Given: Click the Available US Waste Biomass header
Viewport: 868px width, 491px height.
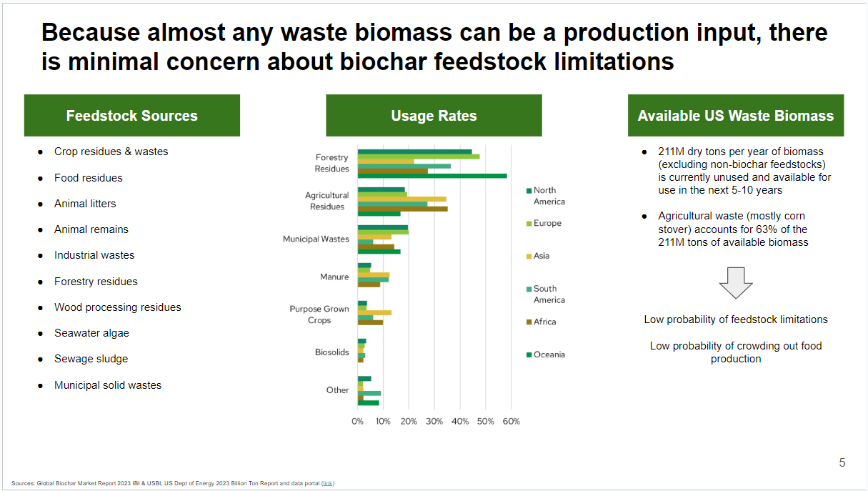Looking at the screenshot, I should (735, 115).
